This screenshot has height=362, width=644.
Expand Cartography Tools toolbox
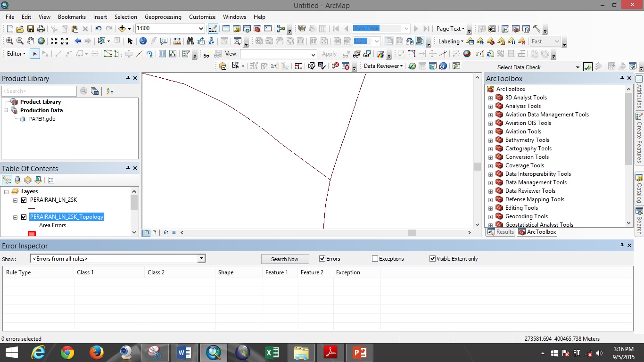(490, 149)
